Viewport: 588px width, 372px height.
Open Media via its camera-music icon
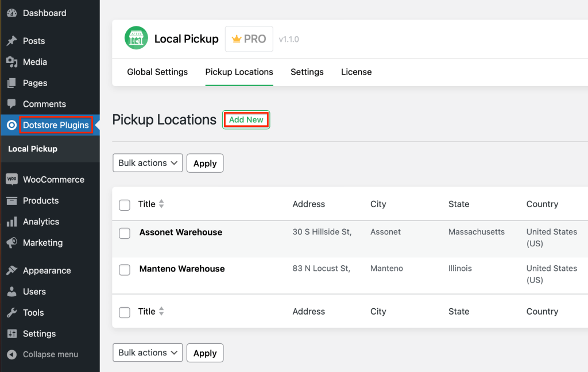point(11,62)
